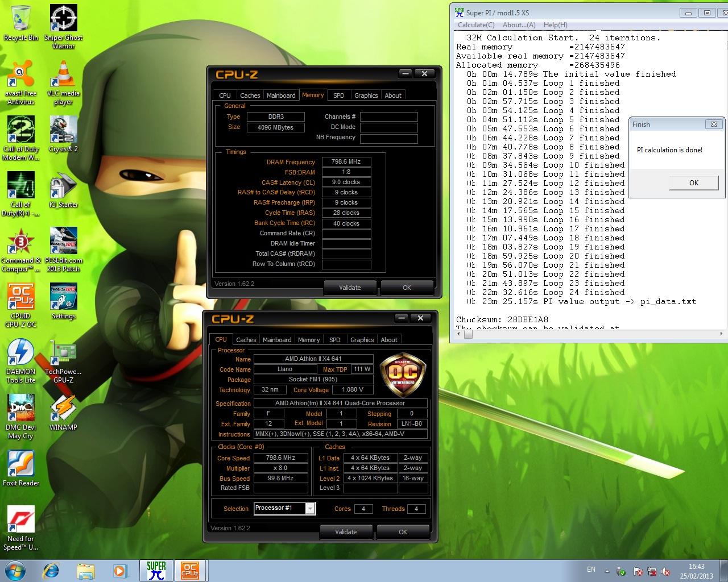The height and width of the screenshot is (582, 728).
Task: Open Graphics tab in lower CPU-Z window
Action: pos(362,340)
